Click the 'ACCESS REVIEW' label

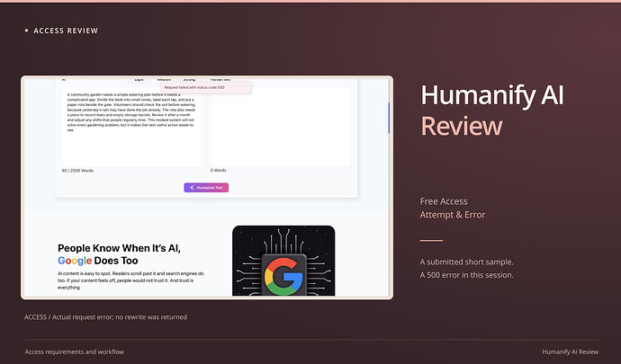[66, 31]
